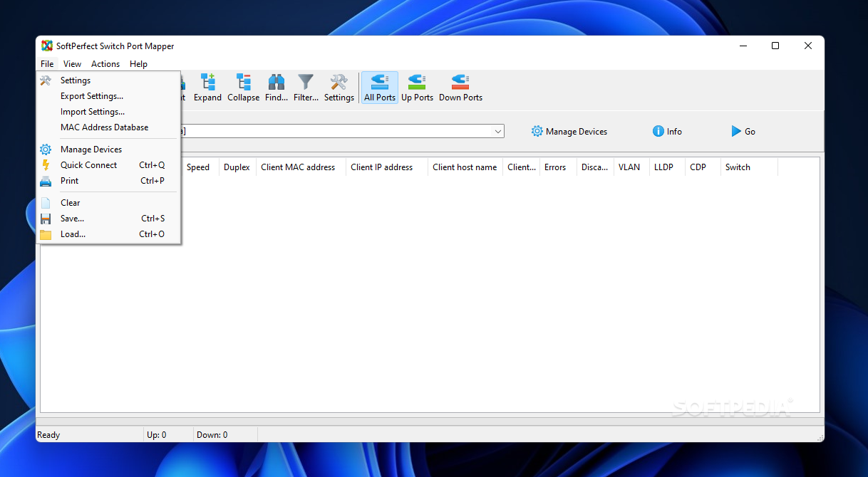
Task: Choose Clear from the File menu
Action: coord(108,203)
